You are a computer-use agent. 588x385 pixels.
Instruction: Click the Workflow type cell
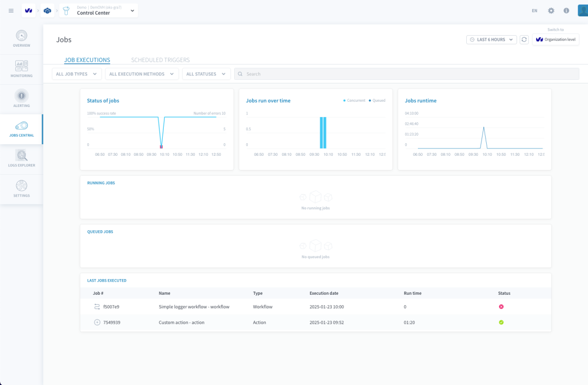click(262, 307)
